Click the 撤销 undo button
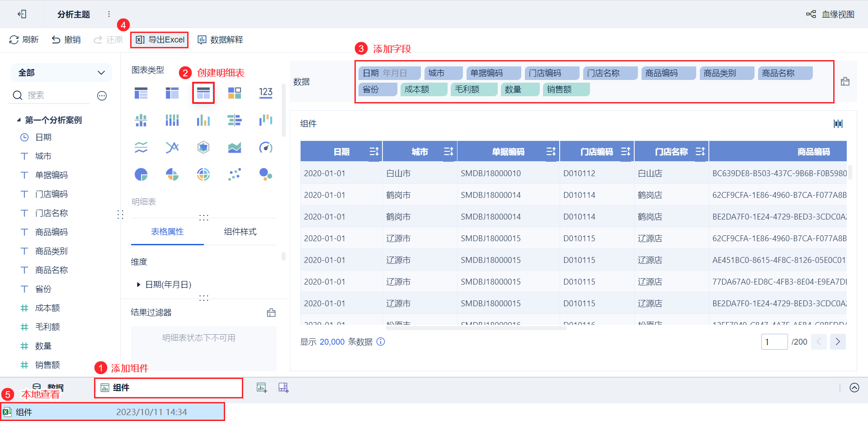The height and width of the screenshot is (421, 868). click(x=66, y=40)
